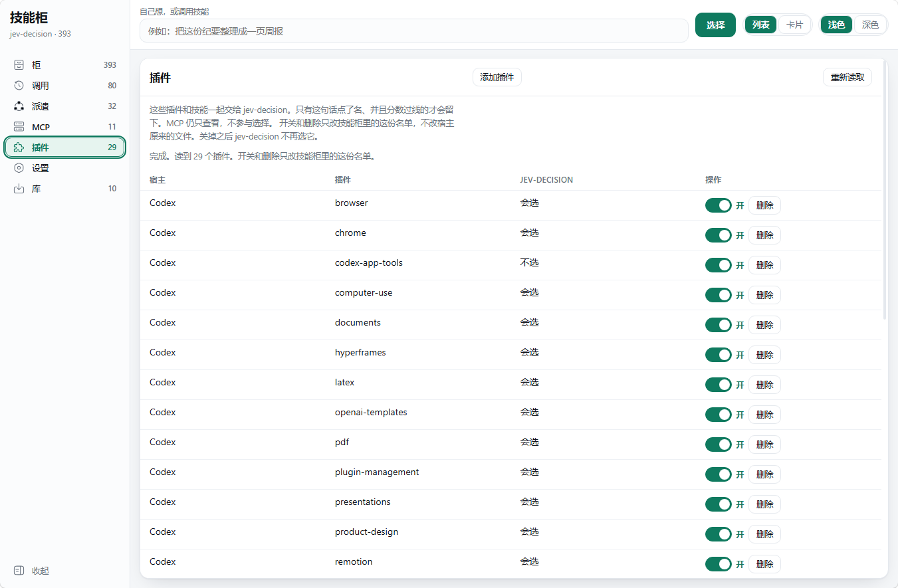This screenshot has width=898, height=588.
Task: Delete the hyperframes plugin
Action: pyautogui.click(x=764, y=355)
